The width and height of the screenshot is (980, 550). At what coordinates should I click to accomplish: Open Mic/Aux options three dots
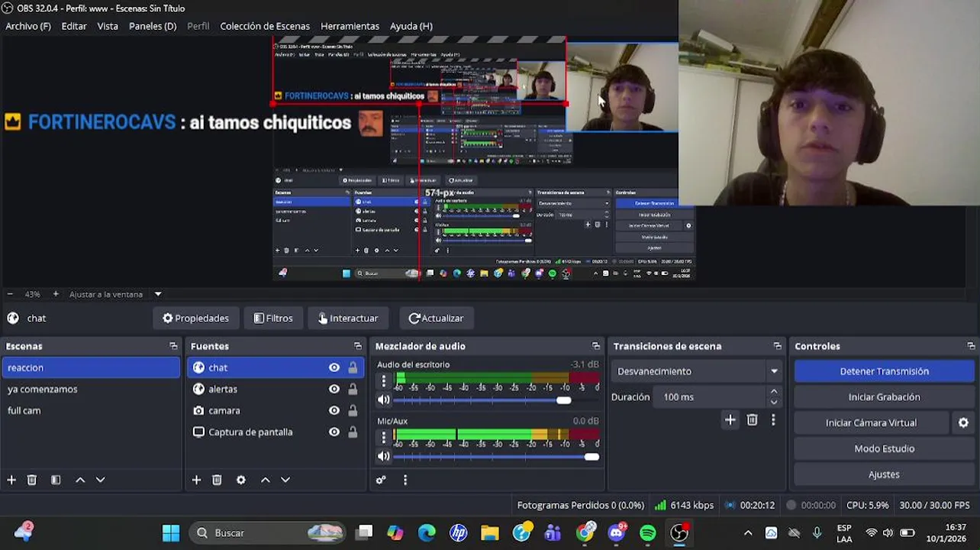[384, 437]
